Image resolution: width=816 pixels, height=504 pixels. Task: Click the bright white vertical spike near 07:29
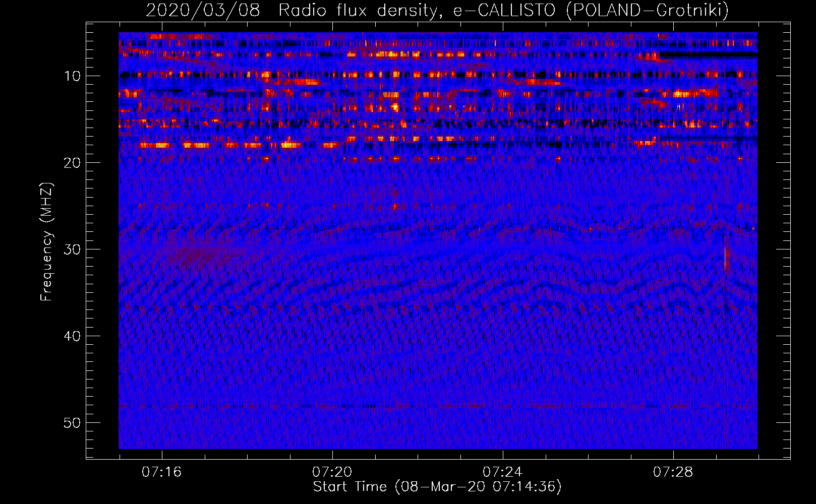pos(725,258)
